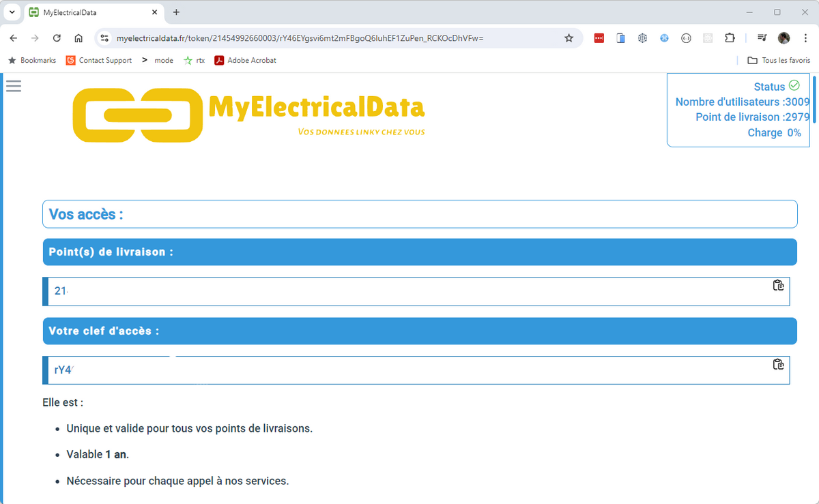Open the globe grid extension
Image resolution: width=819 pixels, height=504 pixels.
tap(642, 38)
